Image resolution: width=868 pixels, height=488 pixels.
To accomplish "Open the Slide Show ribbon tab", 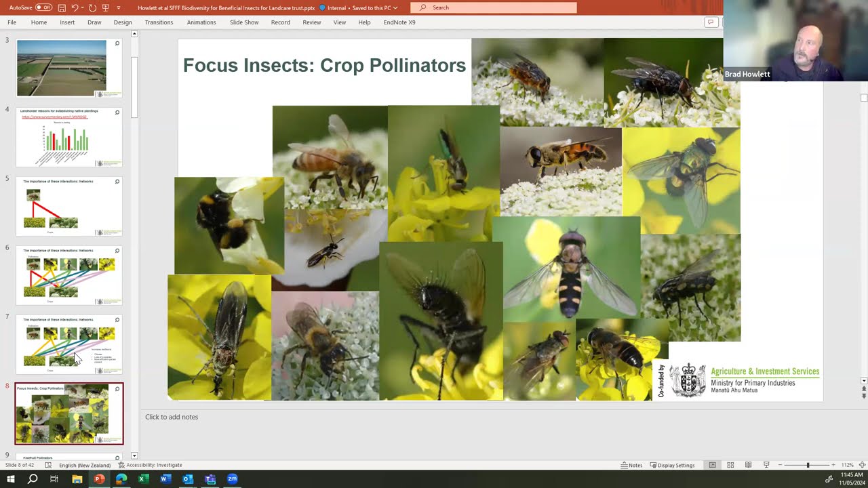I will tap(244, 22).
